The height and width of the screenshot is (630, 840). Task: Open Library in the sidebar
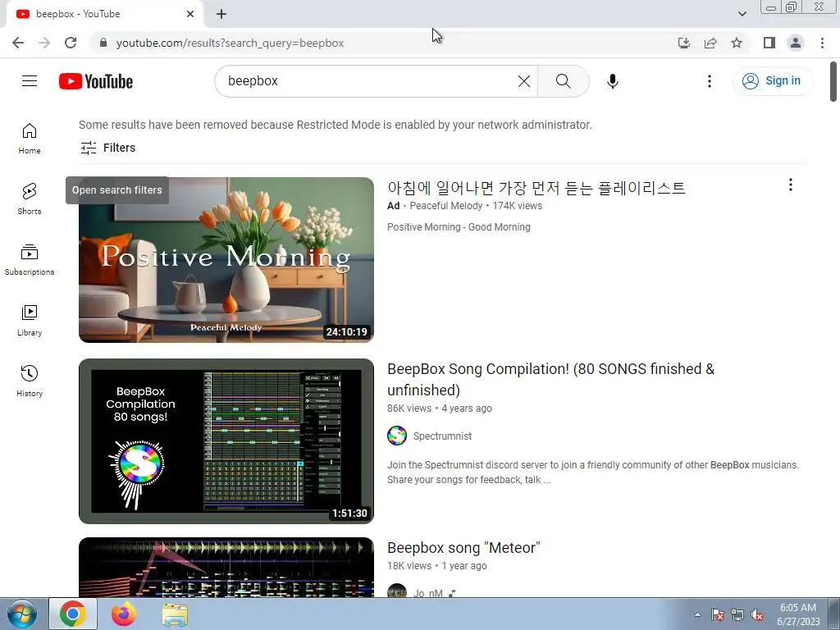(30, 321)
